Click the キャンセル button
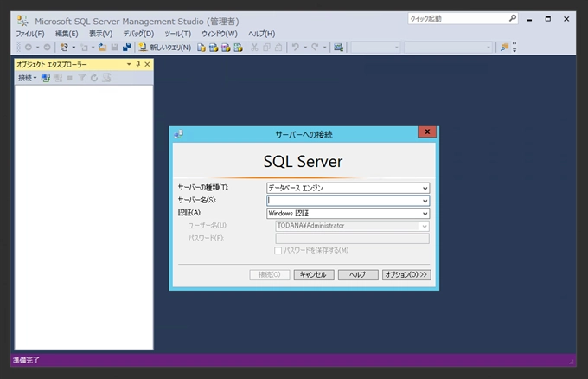The height and width of the screenshot is (379, 588). (x=314, y=274)
